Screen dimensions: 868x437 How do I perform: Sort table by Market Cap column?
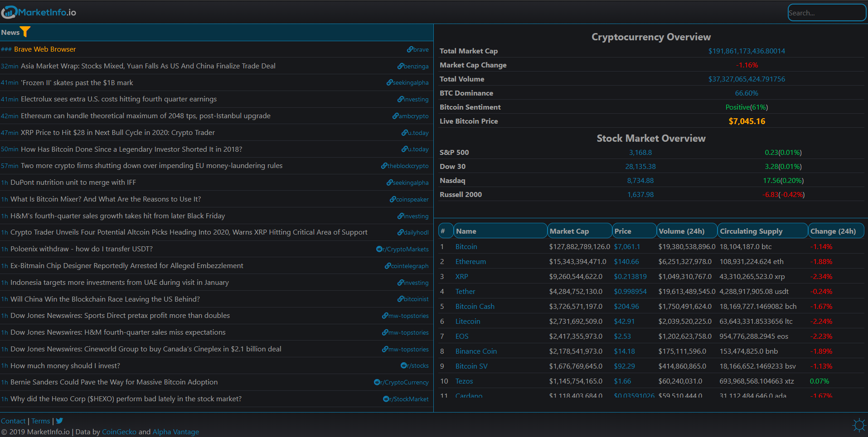point(580,231)
